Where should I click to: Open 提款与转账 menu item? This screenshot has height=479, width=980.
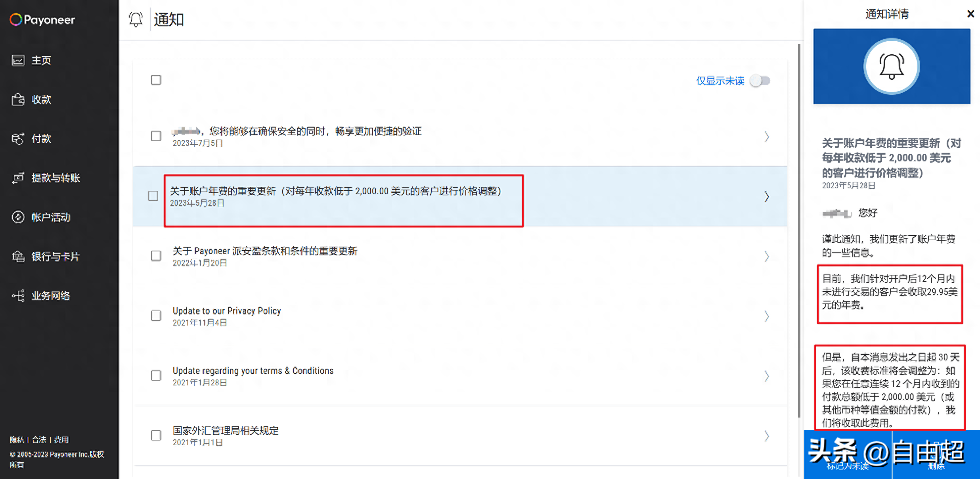[x=56, y=178]
